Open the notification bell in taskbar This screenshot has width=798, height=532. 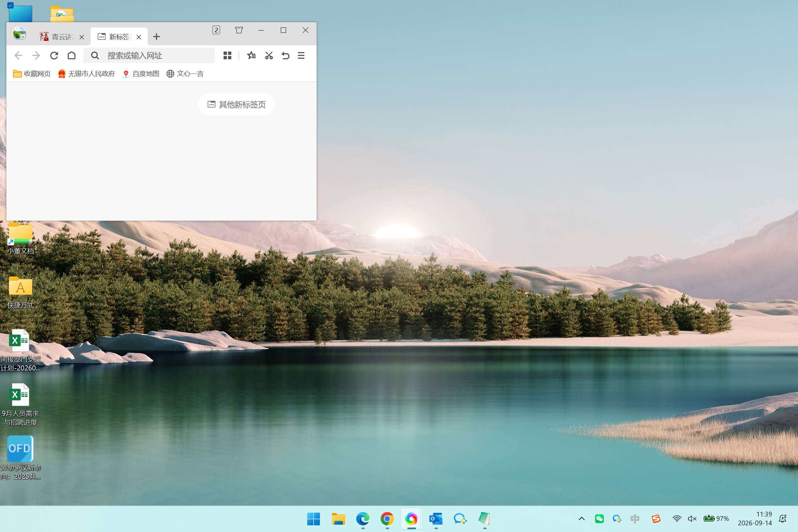click(x=783, y=518)
